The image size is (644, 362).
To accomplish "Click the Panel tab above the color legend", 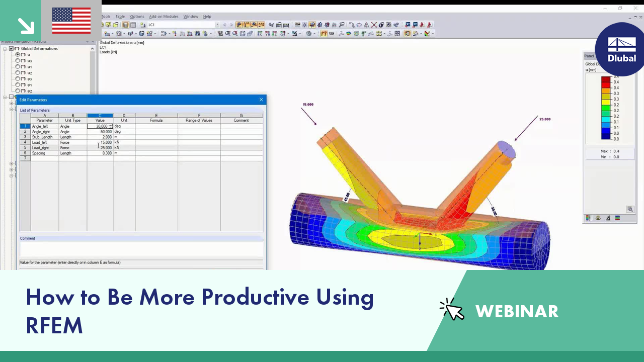I will coord(589,56).
